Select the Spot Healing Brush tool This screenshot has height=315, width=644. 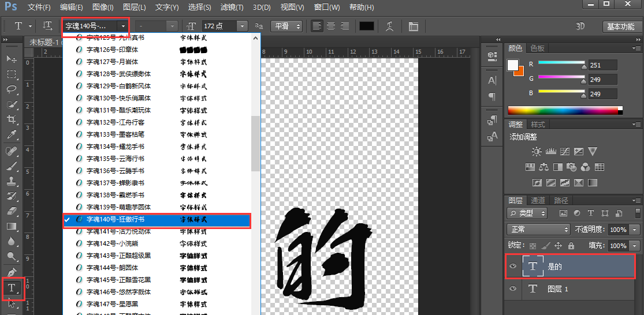pos(12,151)
